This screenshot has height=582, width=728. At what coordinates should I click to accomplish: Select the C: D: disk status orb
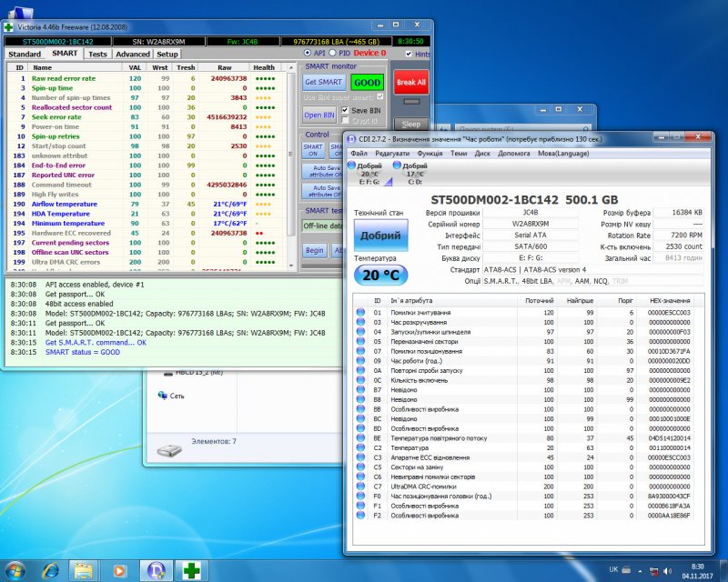pyautogui.click(x=399, y=166)
